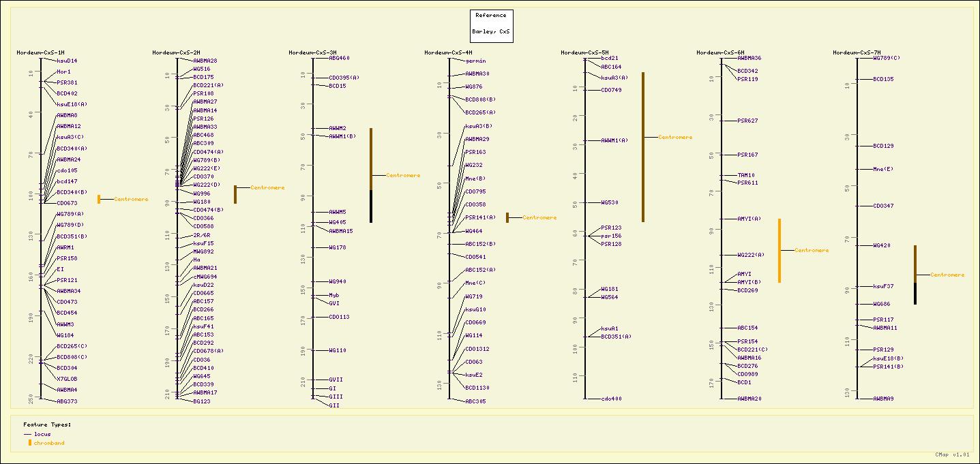The image size is (980, 464).
Task: Click the locus line symbol in legend
Action: pos(28,434)
